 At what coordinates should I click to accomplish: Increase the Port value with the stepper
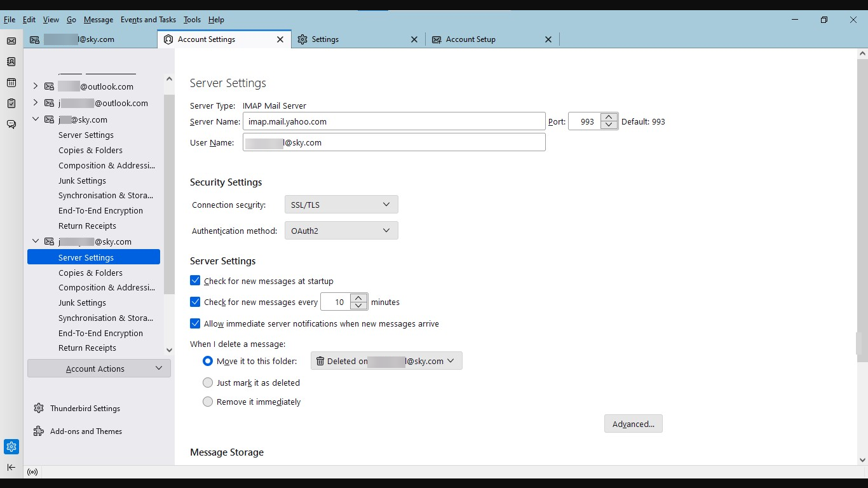(x=609, y=117)
